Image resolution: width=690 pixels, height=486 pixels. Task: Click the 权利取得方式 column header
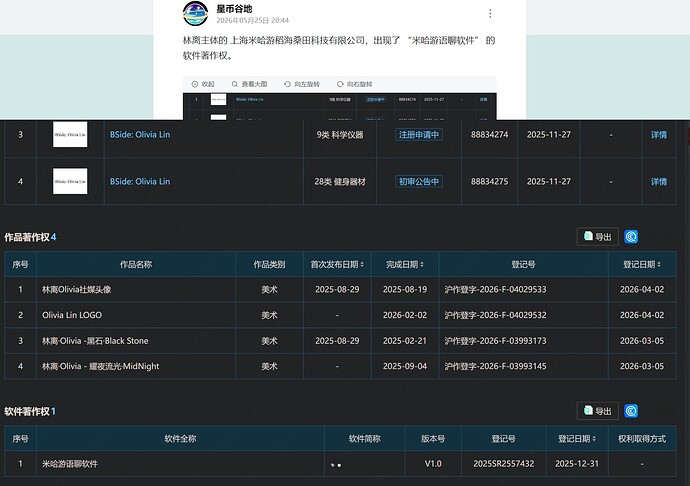[x=642, y=438]
